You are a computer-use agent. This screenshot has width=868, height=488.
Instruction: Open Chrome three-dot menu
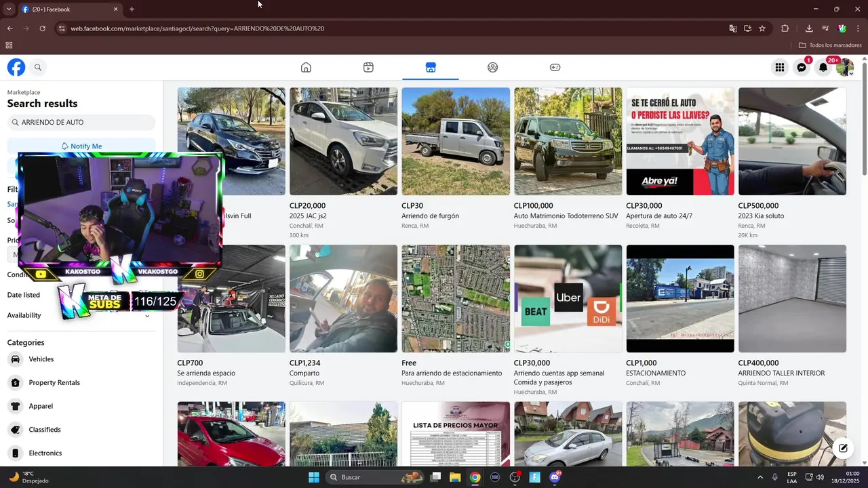coord(859,28)
